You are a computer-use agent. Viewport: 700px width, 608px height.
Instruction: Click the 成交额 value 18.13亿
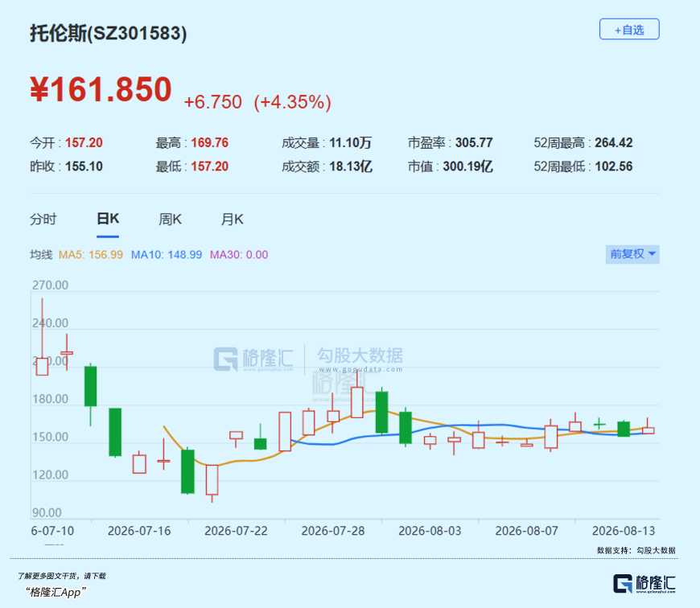pos(351,166)
